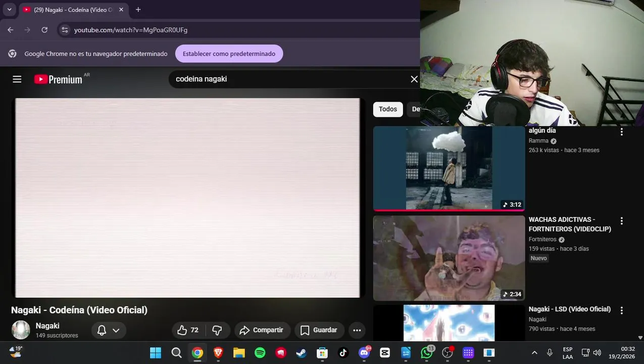Open TikTok from taskbar
644x364 pixels.
point(343,353)
